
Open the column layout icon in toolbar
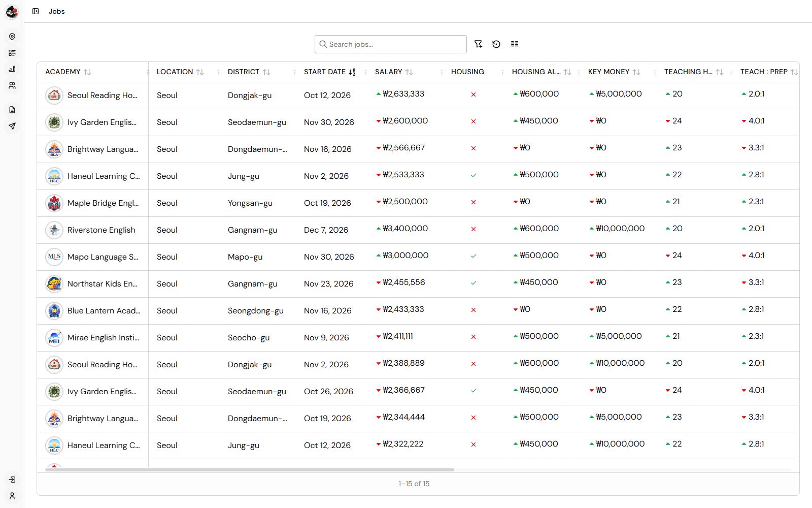click(x=515, y=44)
